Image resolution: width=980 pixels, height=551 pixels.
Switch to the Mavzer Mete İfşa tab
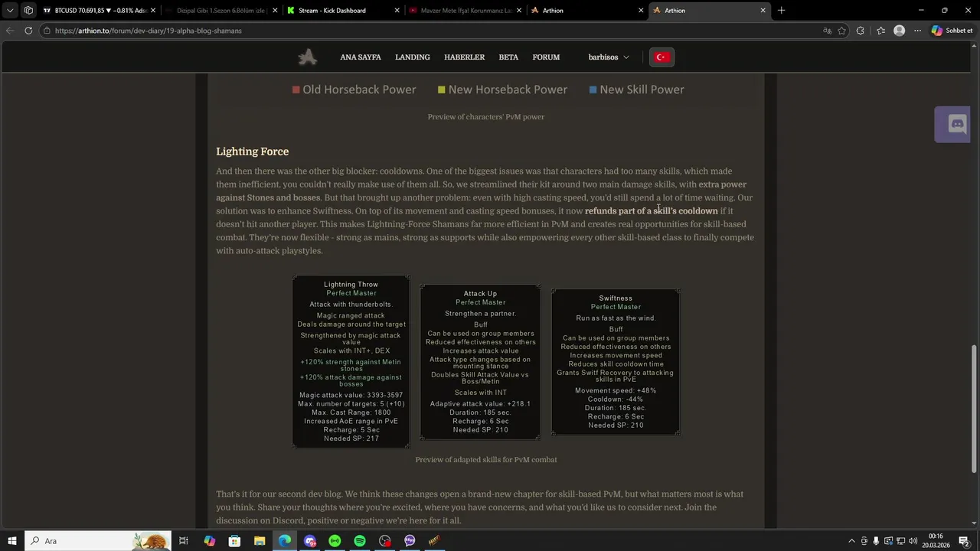[465, 11]
